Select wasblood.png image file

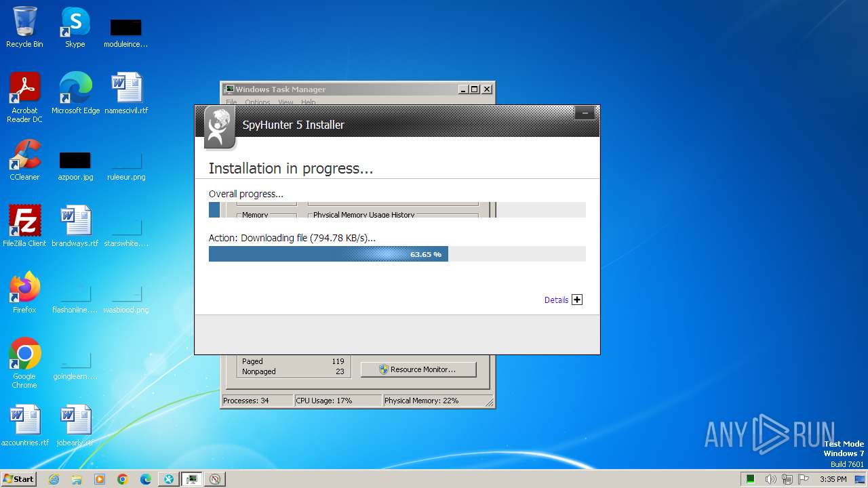pyautogui.click(x=126, y=298)
